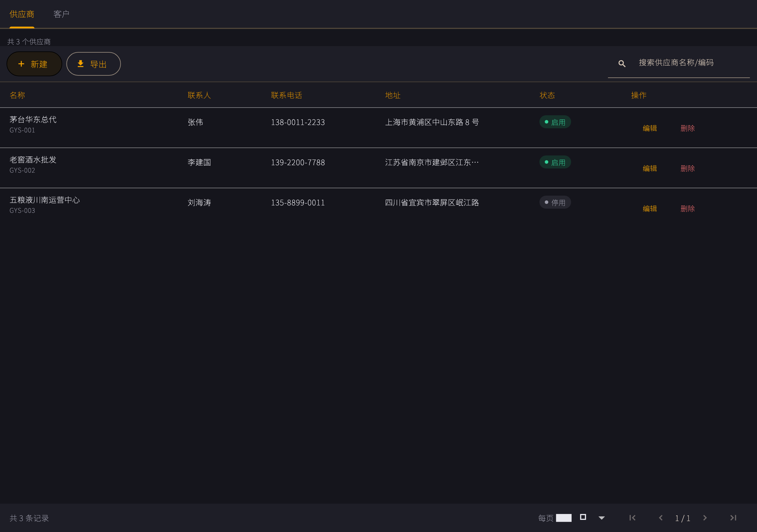Image resolution: width=757 pixels, height=532 pixels.
Task: Click contact name 张伟
Action: click(195, 122)
